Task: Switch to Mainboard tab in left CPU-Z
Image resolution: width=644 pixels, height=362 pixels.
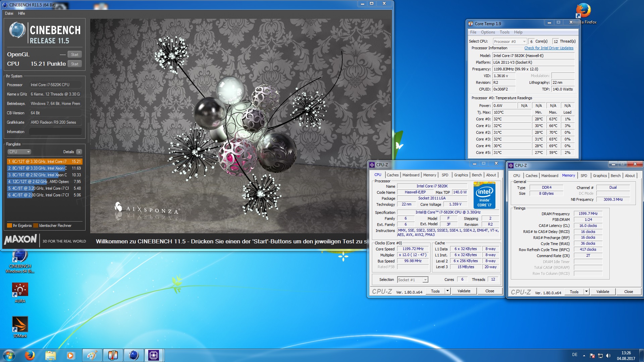Action: (x=411, y=175)
